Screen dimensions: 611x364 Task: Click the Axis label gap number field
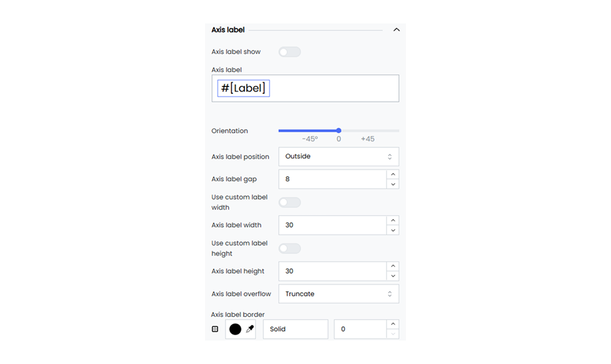[333, 179]
